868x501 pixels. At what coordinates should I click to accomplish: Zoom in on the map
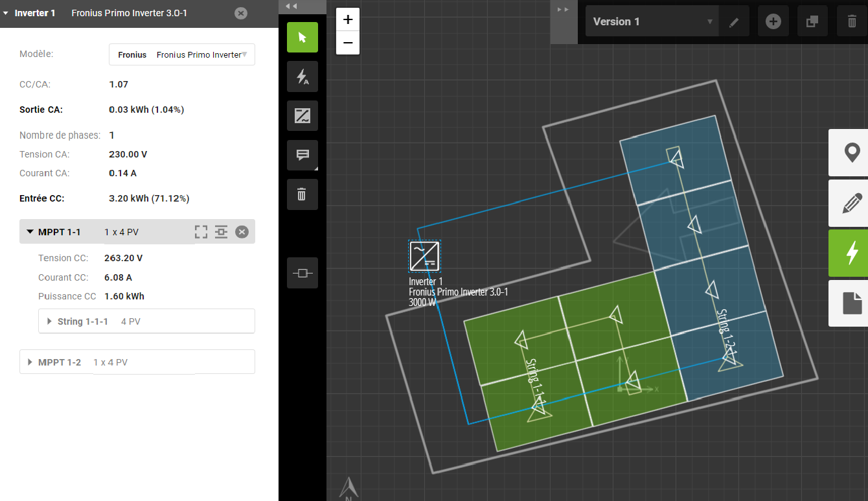click(x=348, y=19)
